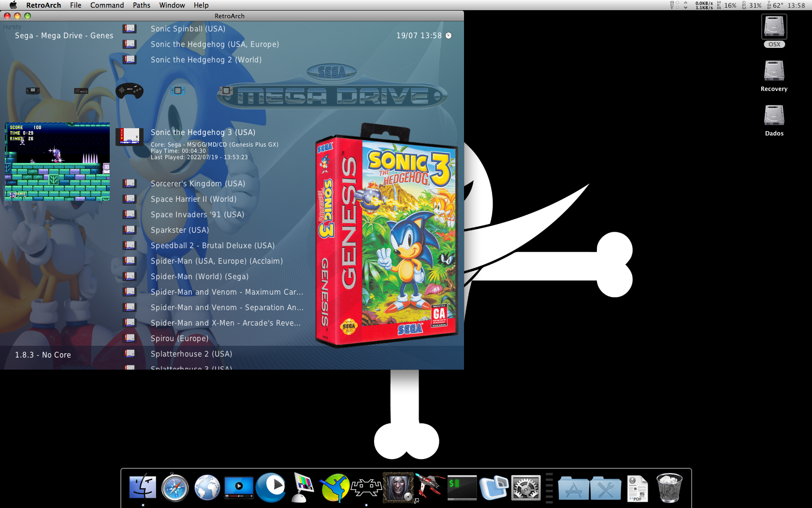This screenshot has width=812, height=508.
Task: Open the Window menu
Action: 172,5
